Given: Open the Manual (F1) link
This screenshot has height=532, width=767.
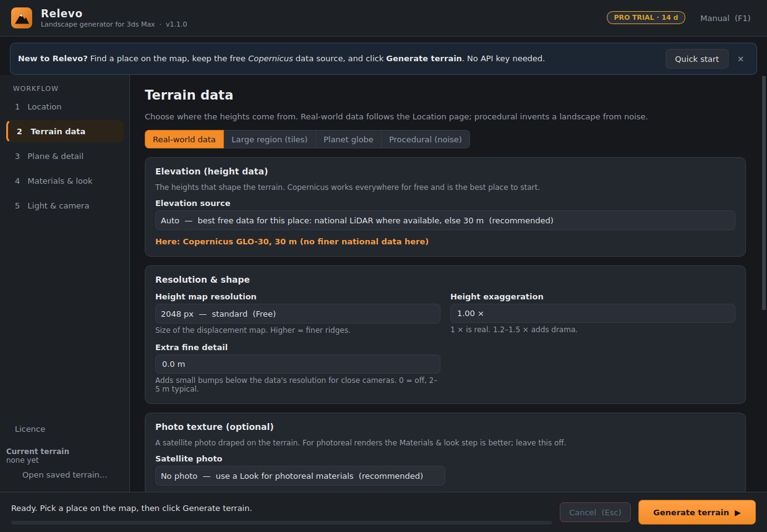Looking at the screenshot, I should (x=725, y=18).
